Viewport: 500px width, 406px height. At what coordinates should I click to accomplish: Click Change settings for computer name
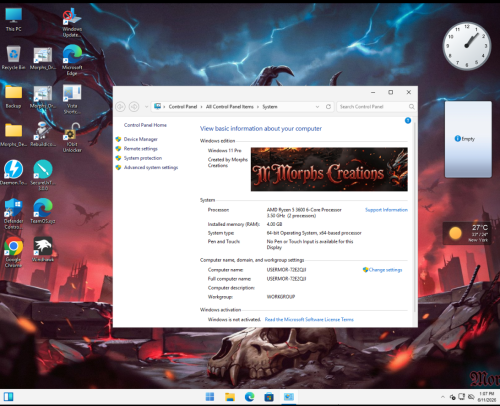point(385,270)
